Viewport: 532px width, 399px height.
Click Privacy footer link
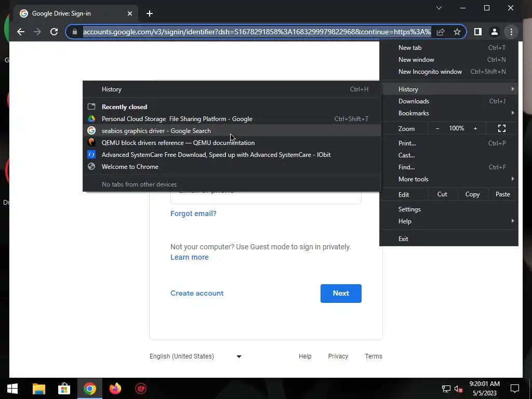coord(338,356)
